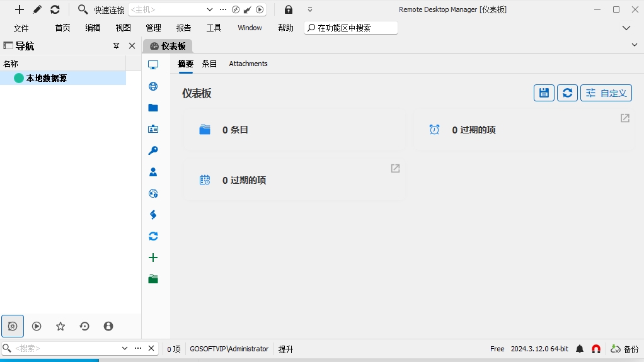Open the person contacts icon in sidebar
Screen dimensions: 644x362
click(x=153, y=172)
